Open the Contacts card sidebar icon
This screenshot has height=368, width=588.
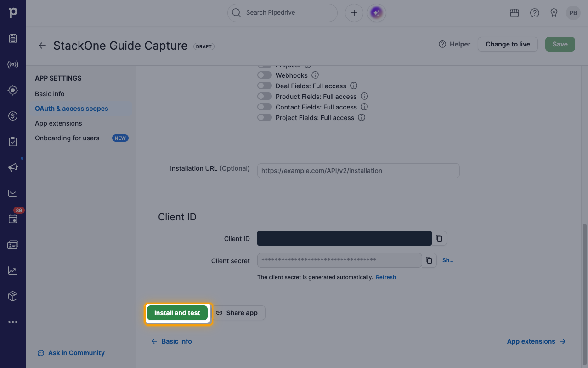(13, 245)
